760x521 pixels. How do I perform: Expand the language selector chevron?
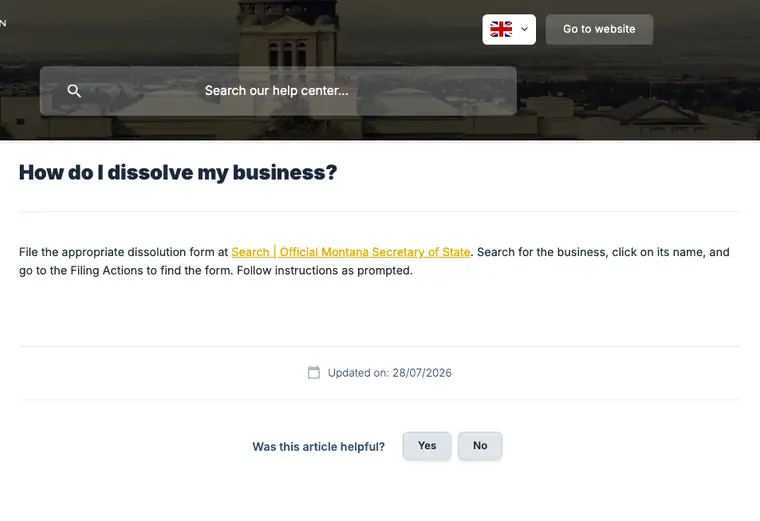(x=524, y=29)
